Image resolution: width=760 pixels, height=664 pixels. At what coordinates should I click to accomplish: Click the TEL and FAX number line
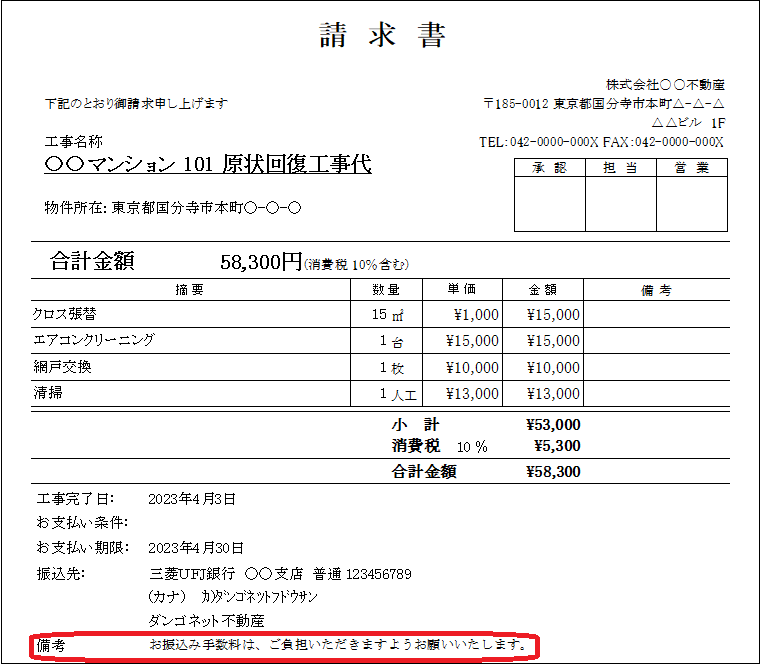coord(601,142)
